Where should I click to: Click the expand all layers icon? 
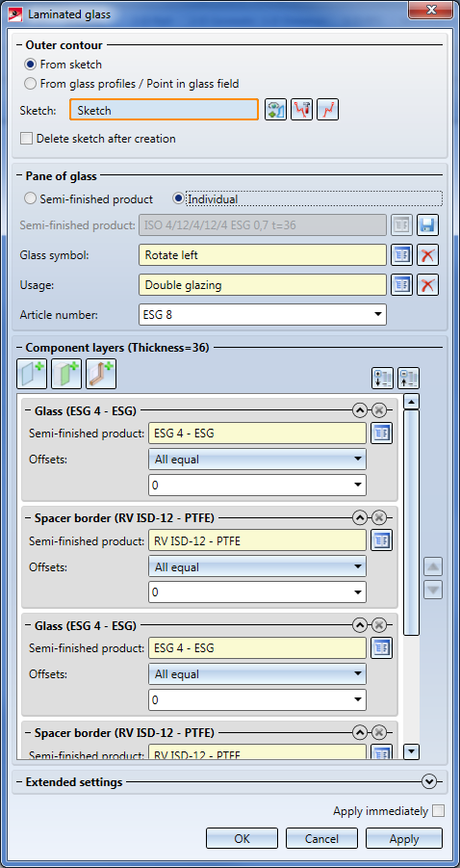click(383, 378)
